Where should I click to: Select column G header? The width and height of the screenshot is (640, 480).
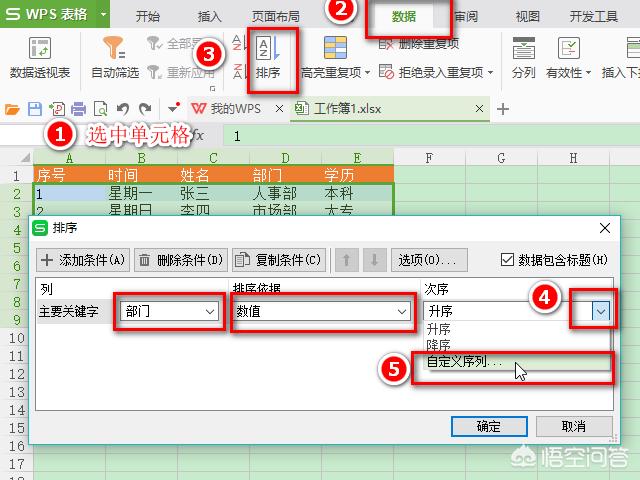(501, 158)
